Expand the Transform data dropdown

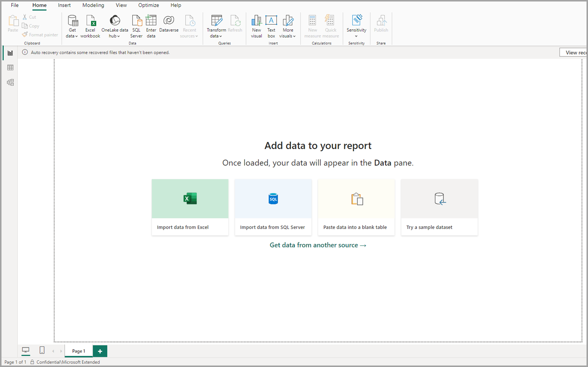tap(216, 36)
